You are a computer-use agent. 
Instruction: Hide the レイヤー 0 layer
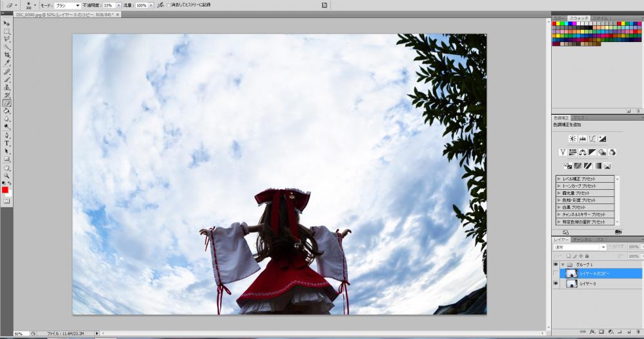pyautogui.click(x=556, y=283)
